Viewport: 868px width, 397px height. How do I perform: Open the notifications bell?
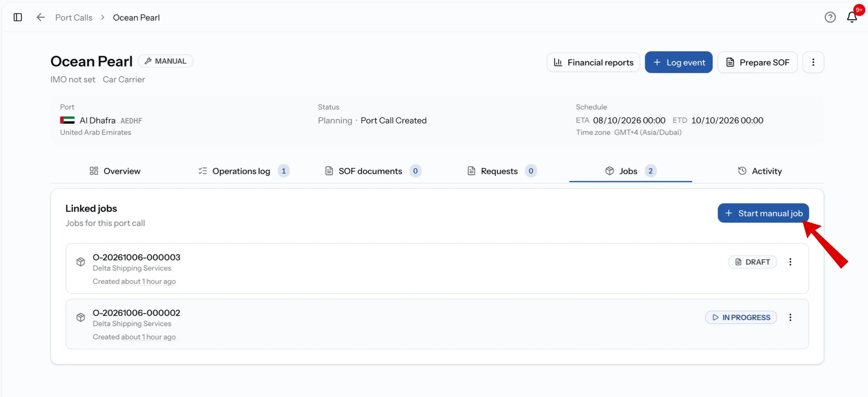(x=852, y=17)
